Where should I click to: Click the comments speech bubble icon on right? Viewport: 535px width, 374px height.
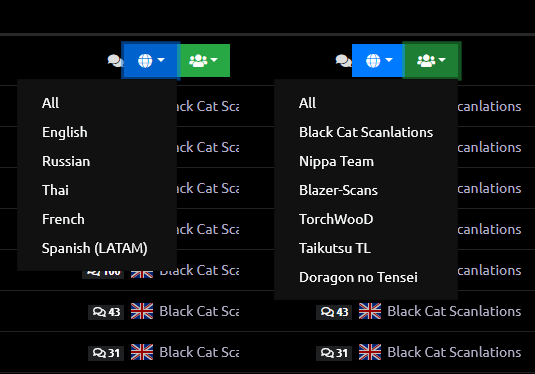coord(343,61)
